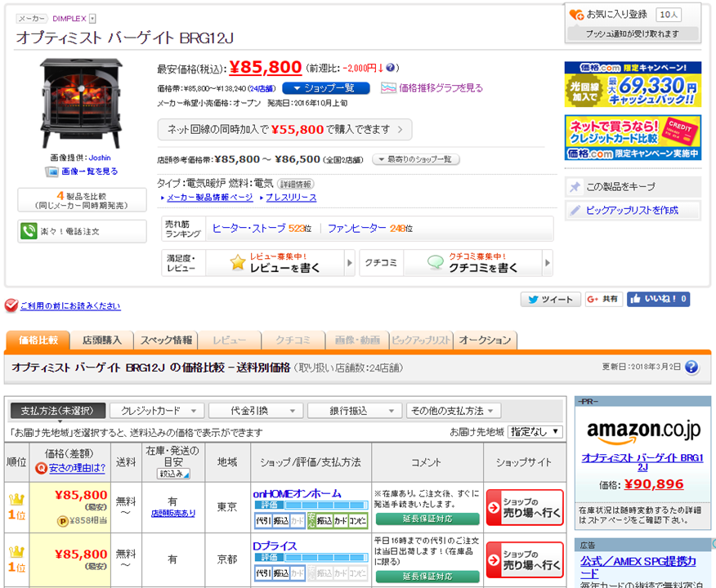Screen dimensions: 716x588
Task: Click red arrow icon in onHOME shop button
Action: [x=494, y=507]
